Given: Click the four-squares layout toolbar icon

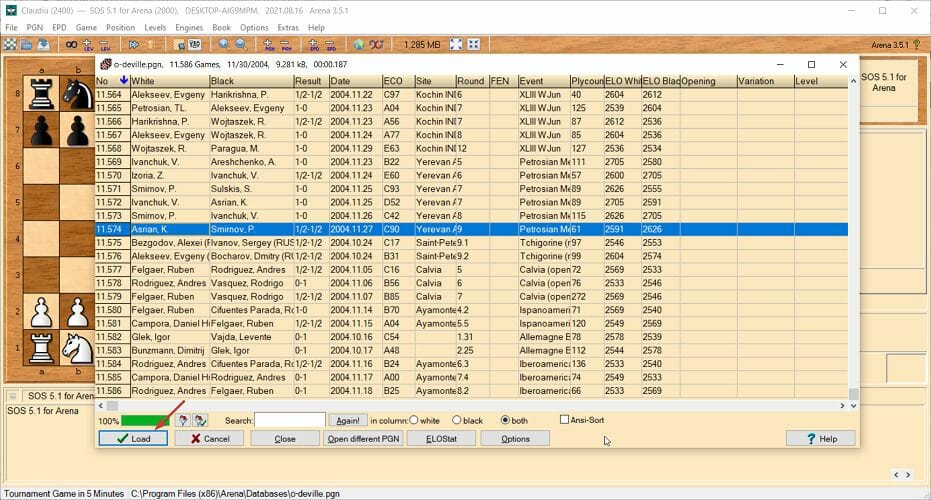Looking at the screenshot, I should tap(473, 45).
